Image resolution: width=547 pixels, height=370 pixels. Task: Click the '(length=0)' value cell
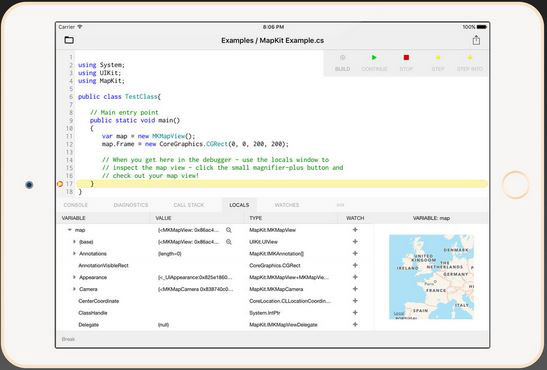pyautogui.click(x=170, y=254)
